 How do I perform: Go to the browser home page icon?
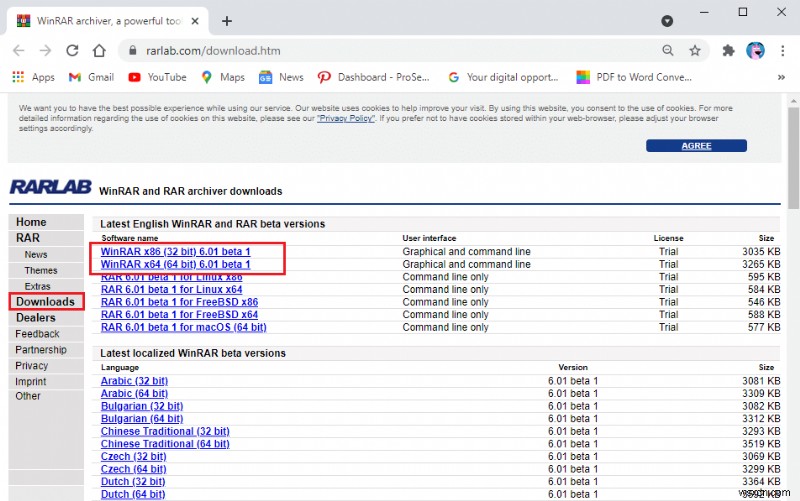(x=99, y=50)
